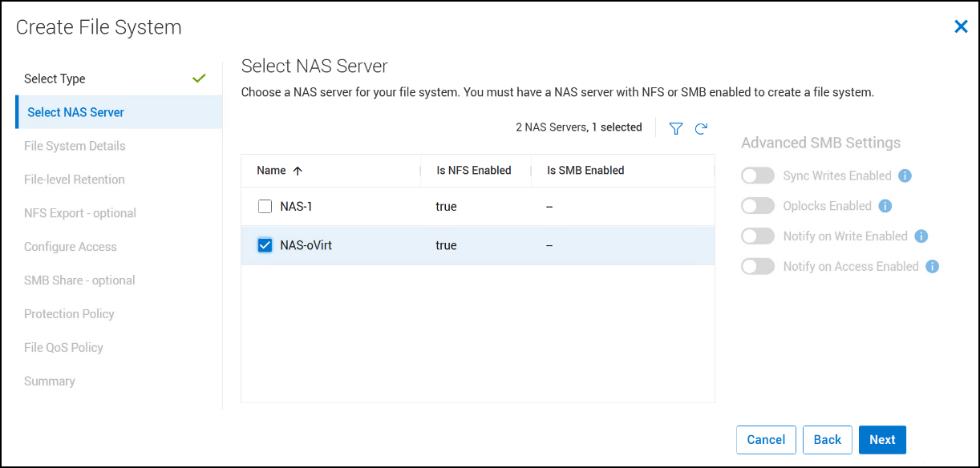Click the green checkmark beside Select Type
The image size is (980, 468).
click(x=200, y=79)
